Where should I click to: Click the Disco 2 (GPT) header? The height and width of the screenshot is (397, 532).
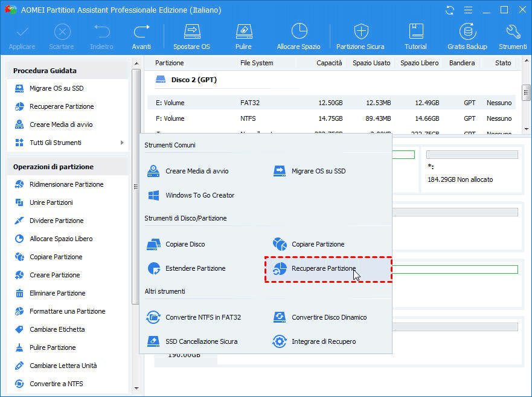pyautogui.click(x=194, y=80)
